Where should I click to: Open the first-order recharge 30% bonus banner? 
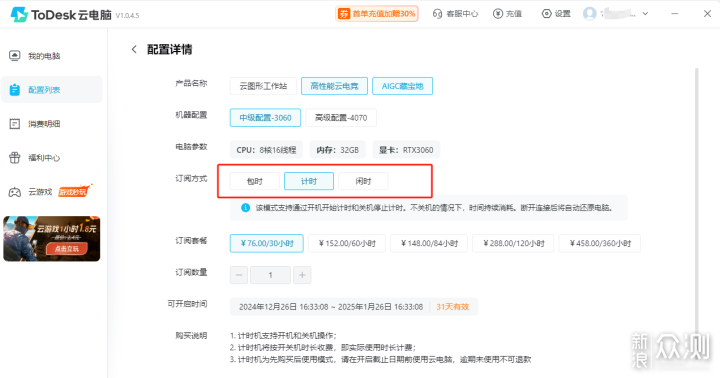click(x=377, y=14)
